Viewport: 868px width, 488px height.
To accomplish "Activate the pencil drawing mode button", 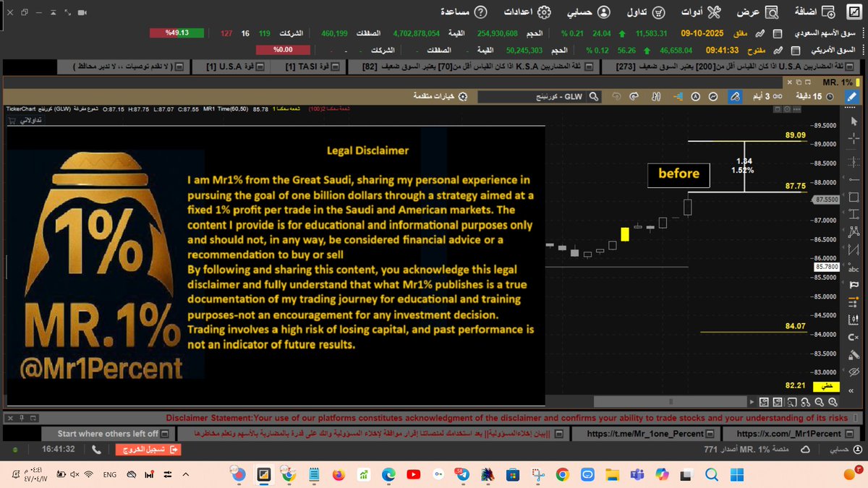I will pos(851,95).
